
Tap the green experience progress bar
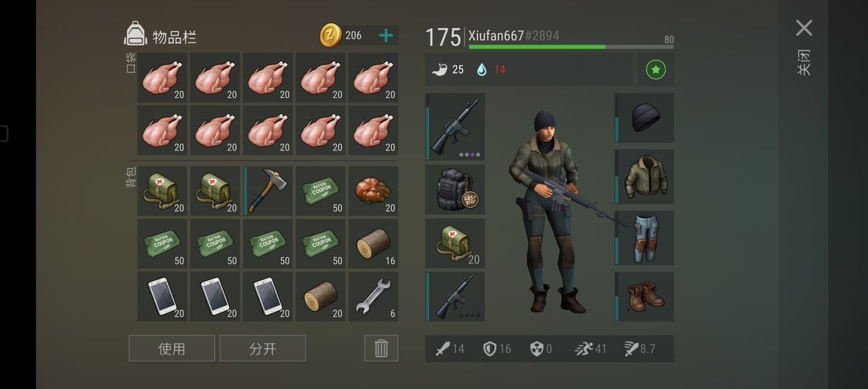(571, 47)
